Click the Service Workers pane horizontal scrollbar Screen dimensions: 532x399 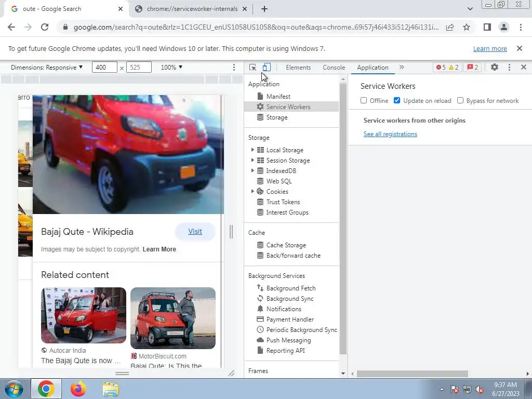[412, 374]
